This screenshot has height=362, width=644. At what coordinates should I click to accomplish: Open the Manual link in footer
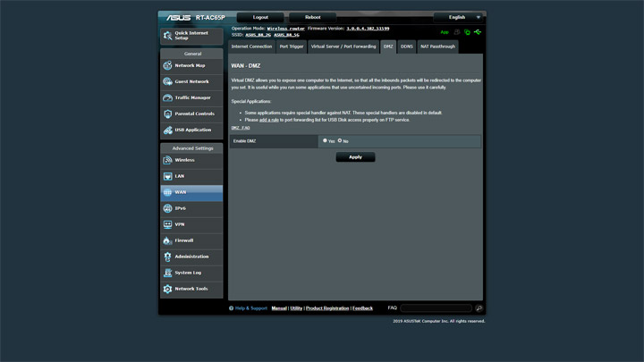pos(279,308)
